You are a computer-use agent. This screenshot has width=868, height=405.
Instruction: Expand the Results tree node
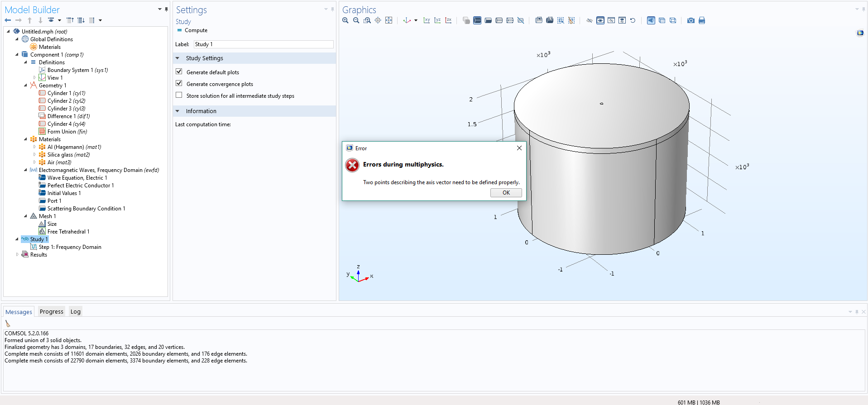[17, 254]
